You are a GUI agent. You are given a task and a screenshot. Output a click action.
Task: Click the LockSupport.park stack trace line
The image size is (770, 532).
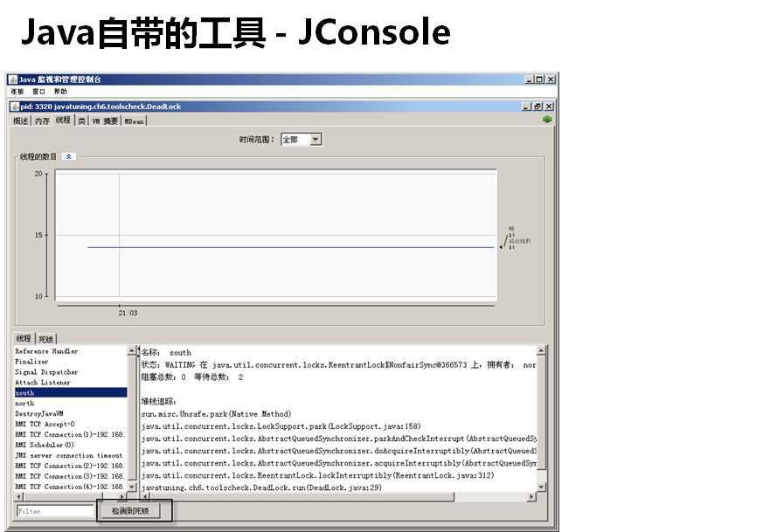pos(281,426)
